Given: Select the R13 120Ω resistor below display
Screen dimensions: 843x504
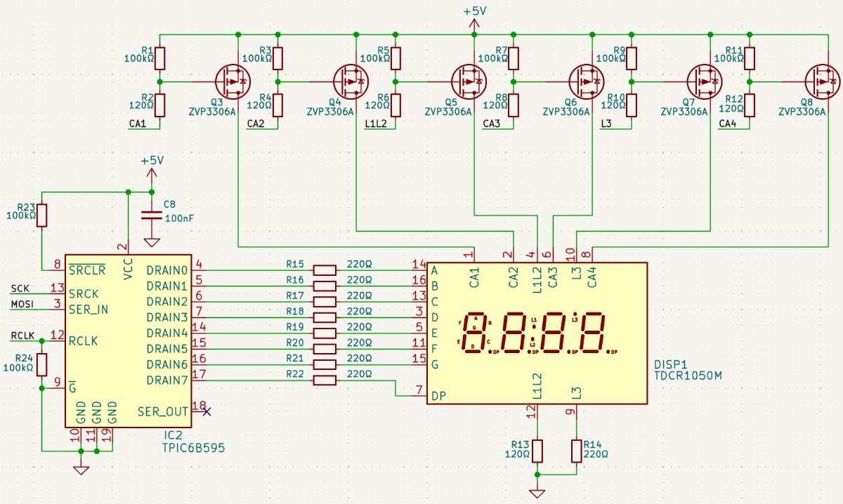Looking at the screenshot, I should [x=537, y=451].
